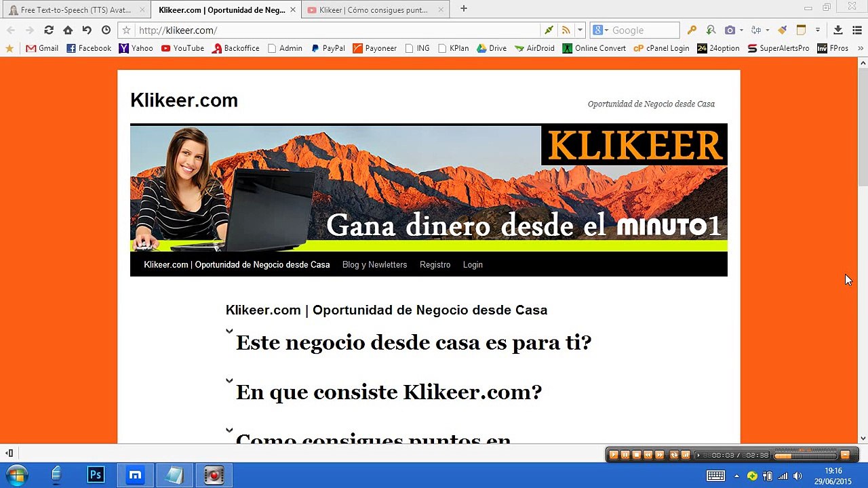
Task: Open the browser main menu list icon
Action: [x=856, y=30]
